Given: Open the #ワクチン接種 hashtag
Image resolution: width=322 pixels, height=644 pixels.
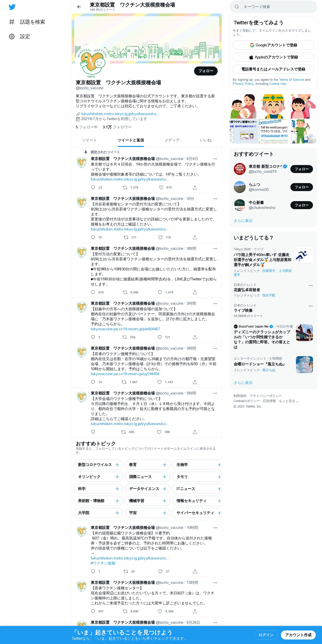Looking at the screenshot, I should pyautogui.click(x=103, y=563).
